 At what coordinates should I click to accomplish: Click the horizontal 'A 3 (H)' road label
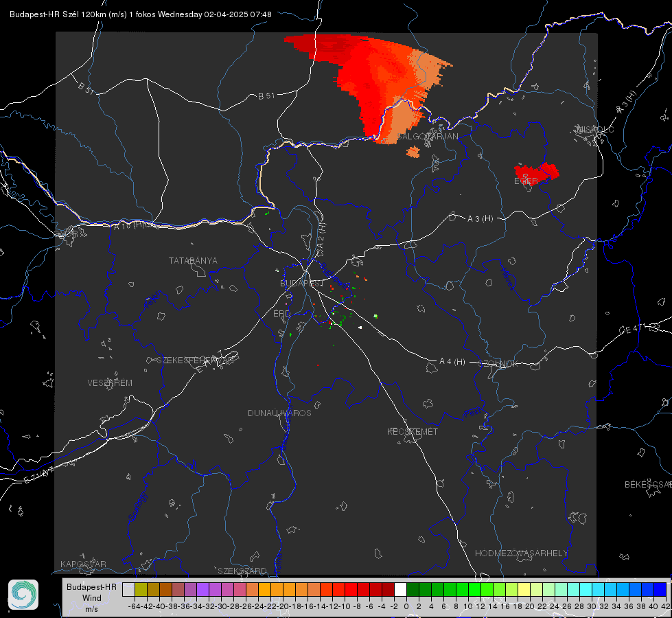(480, 219)
